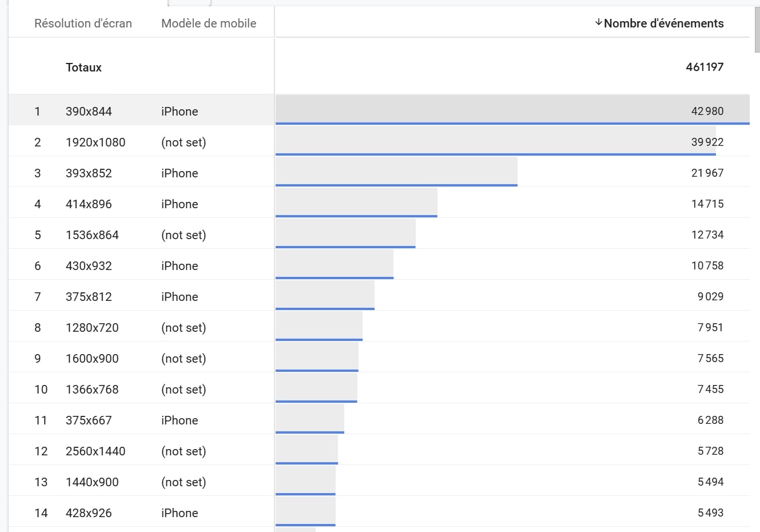This screenshot has width=760, height=532.
Task: Click the event bar for row 6
Action: pos(335,266)
